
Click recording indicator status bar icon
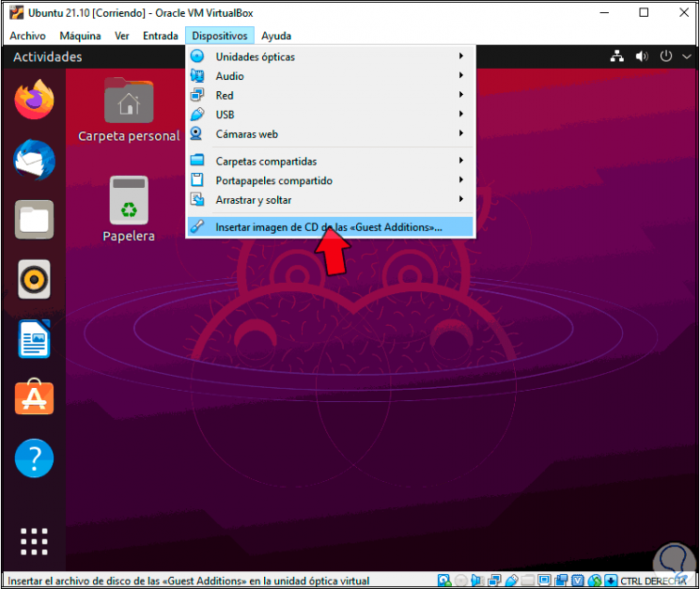coord(561,581)
